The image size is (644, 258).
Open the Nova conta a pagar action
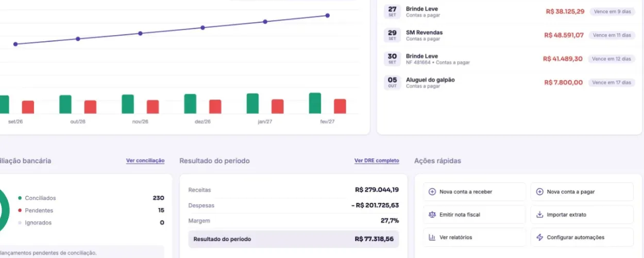coord(582,192)
